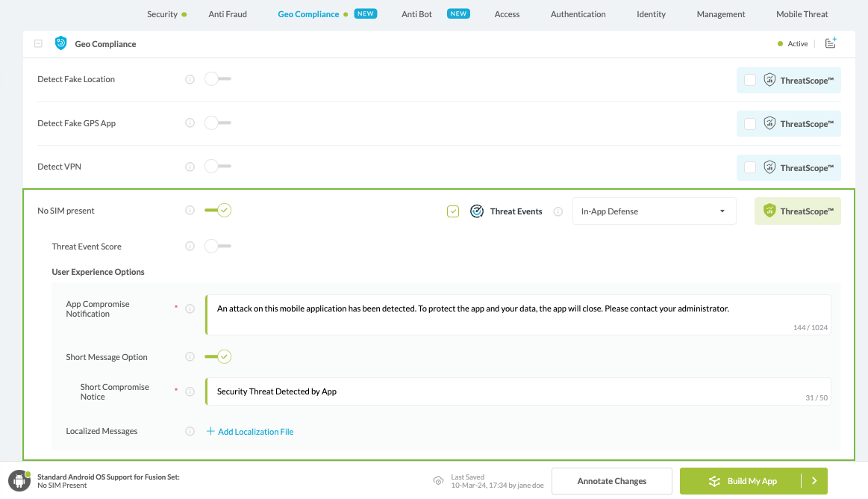The width and height of the screenshot is (868, 499).
Task: Click the Geo Compliance shield icon
Action: (x=61, y=44)
